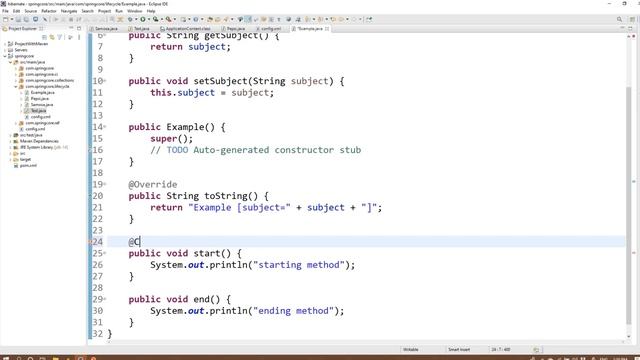Collapse the start method fold at line 25

(104, 253)
